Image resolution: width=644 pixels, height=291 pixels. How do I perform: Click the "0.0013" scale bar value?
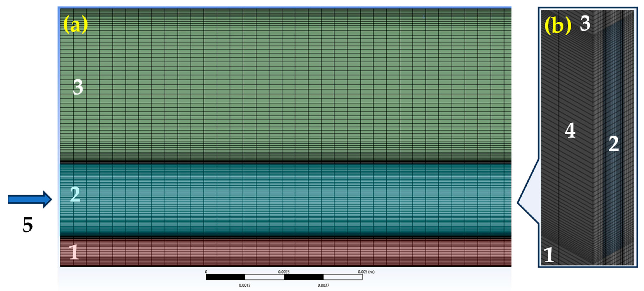(244, 285)
